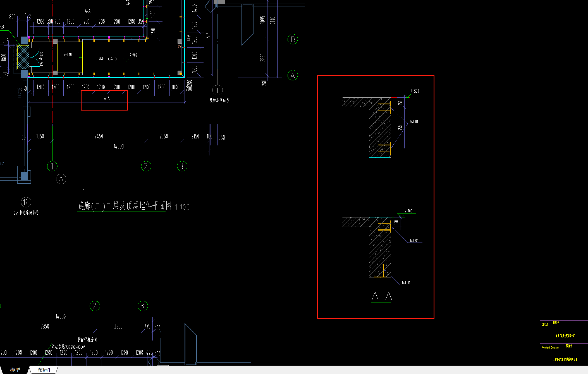Click the 3800 dimension text
This screenshot has height=374, width=588.
tap(118, 326)
